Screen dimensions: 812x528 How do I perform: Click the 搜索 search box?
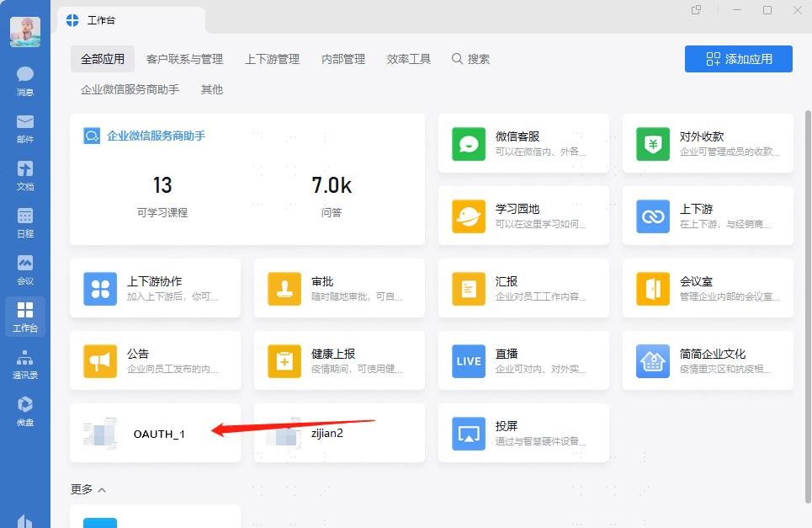470,59
